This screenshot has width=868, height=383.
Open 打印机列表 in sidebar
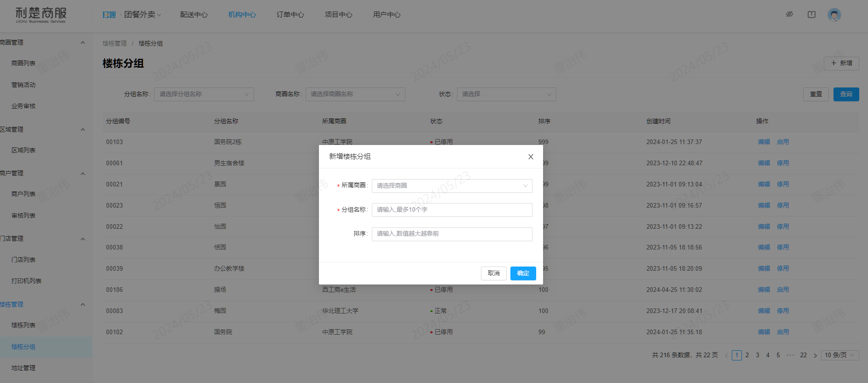pyautogui.click(x=26, y=281)
